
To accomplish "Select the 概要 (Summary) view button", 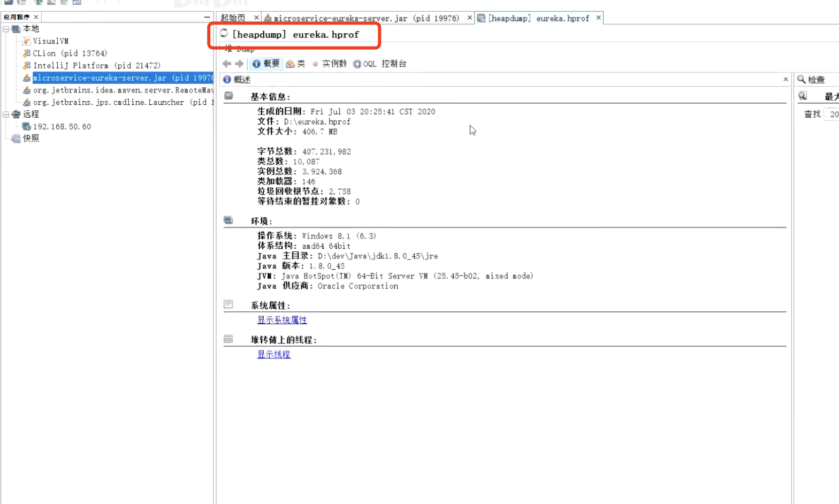I will point(266,64).
